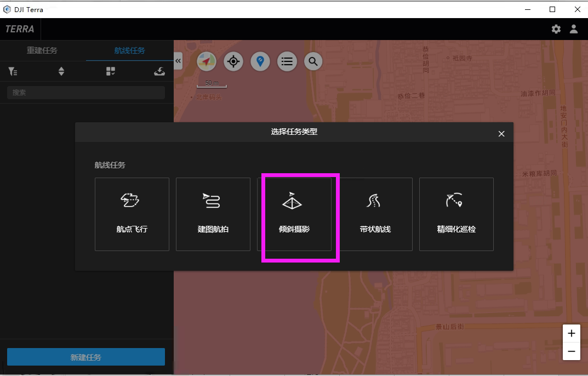Switch to the 重建任务 reconstruction tab
This screenshot has height=376, width=588.
(42, 50)
